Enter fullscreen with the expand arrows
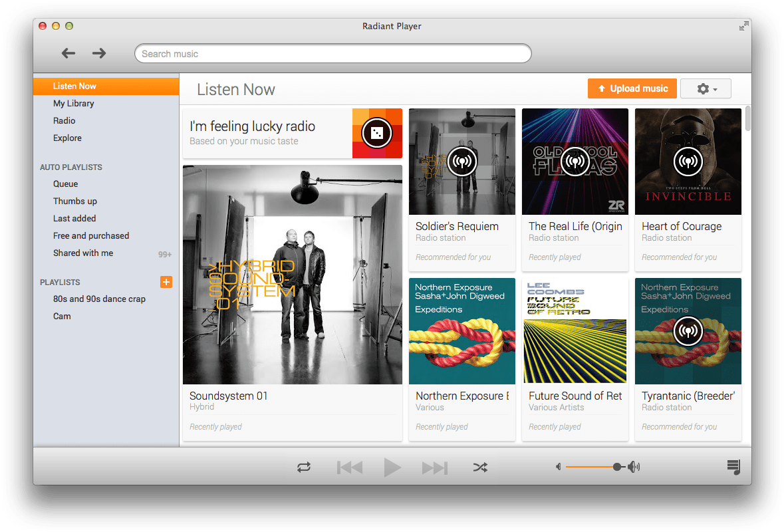The height and width of the screenshot is (532, 784). (744, 26)
